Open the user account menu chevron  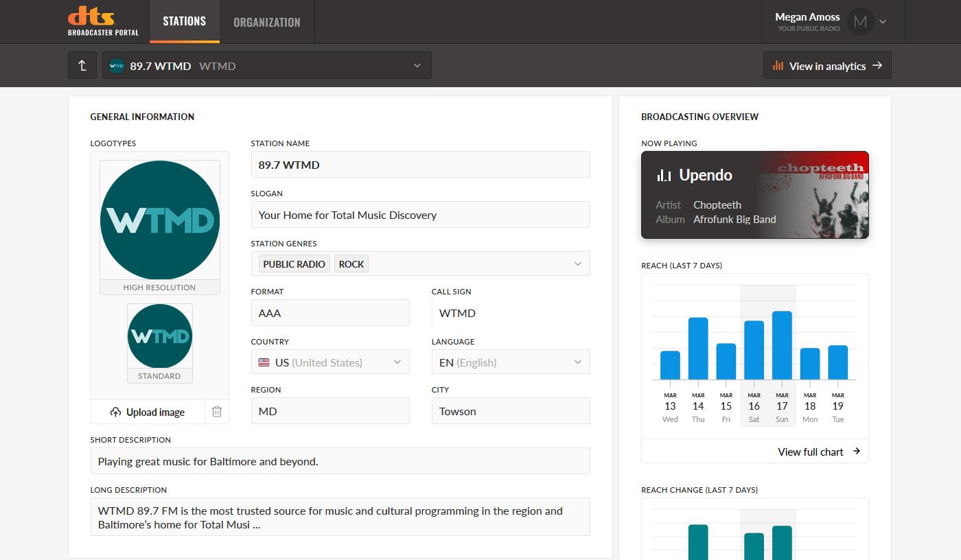point(883,22)
